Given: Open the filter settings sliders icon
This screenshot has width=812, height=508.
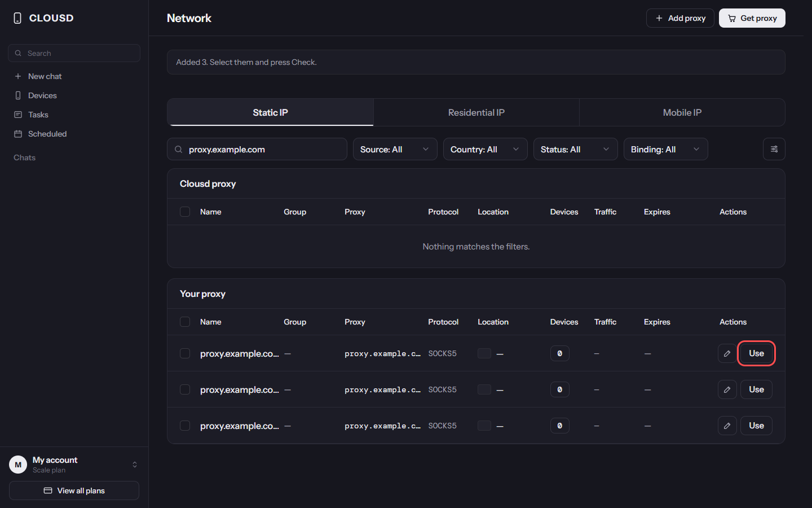Looking at the screenshot, I should coord(774,149).
